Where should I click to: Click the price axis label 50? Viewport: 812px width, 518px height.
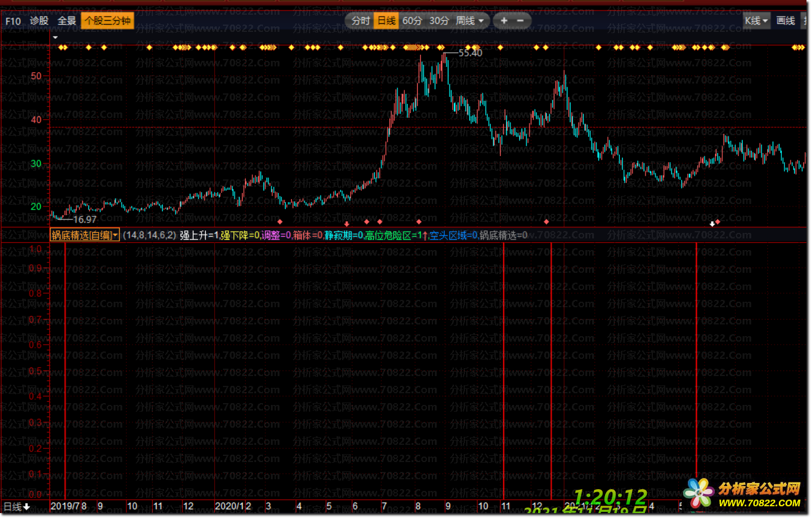click(36, 76)
